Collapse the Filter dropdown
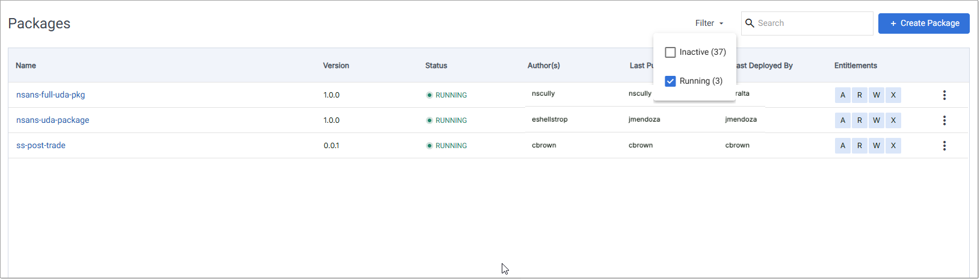 click(x=709, y=23)
